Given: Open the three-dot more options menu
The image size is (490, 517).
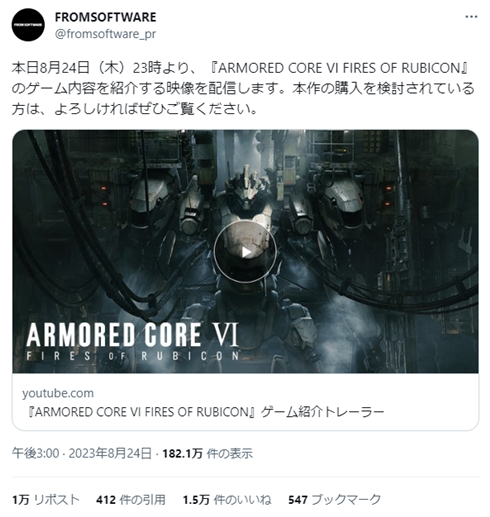Looking at the screenshot, I should coord(471,17).
